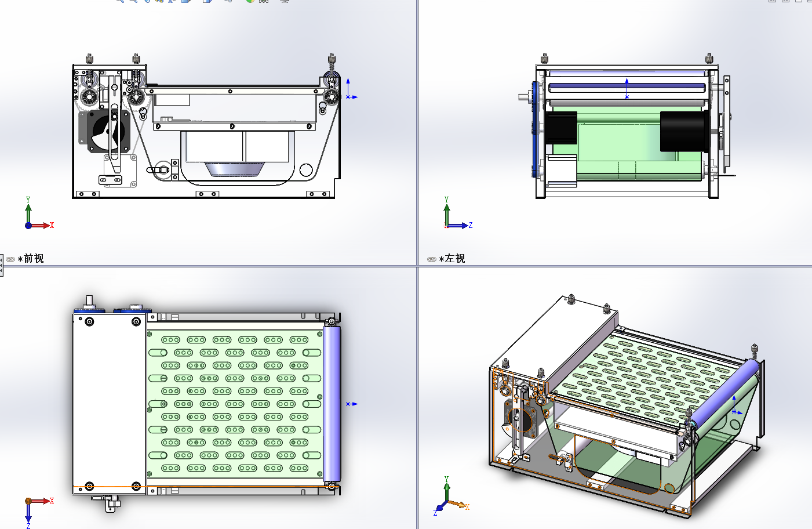Select the black motor cylinder in the left view
Image resolution: width=812 pixels, height=529 pixels.
[684, 131]
